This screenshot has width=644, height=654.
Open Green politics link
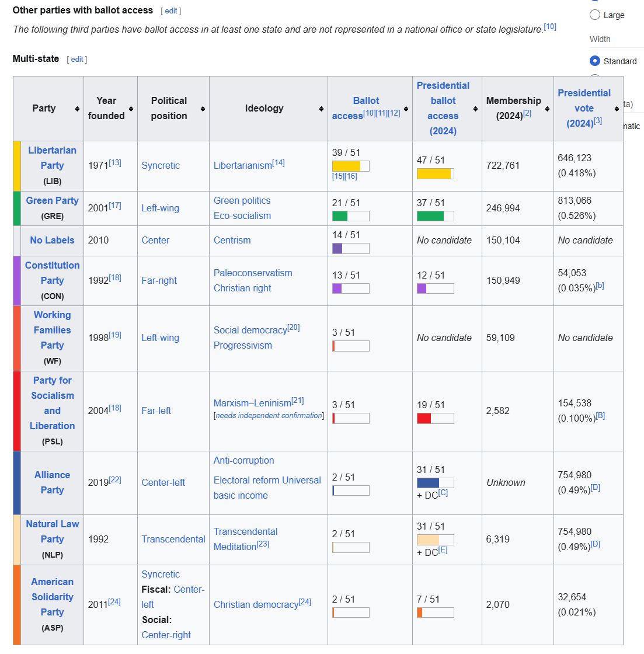pos(242,201)
